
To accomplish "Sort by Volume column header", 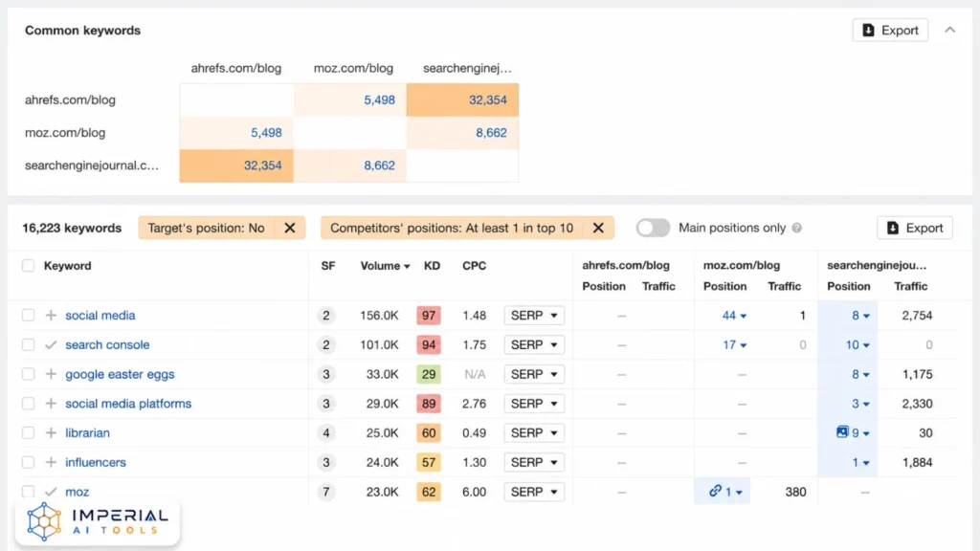I will pyautogui.click(x=385, y=266).
